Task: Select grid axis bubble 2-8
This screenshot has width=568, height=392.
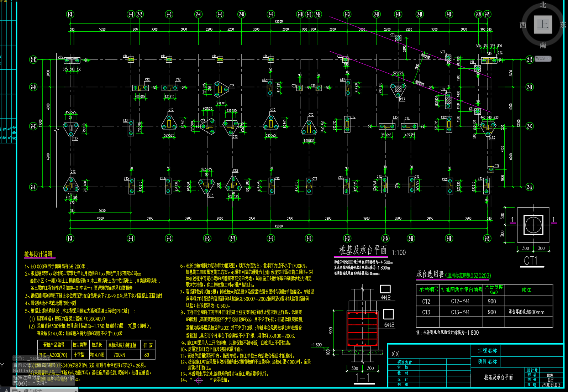Action: click(242, 14)
